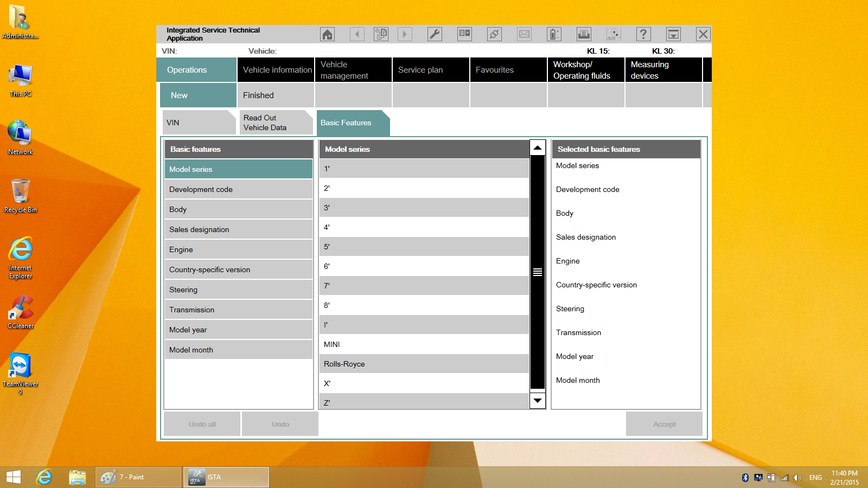Click the model series scrollbar thumb
868x488 pixels.
(x=538, y=272)
